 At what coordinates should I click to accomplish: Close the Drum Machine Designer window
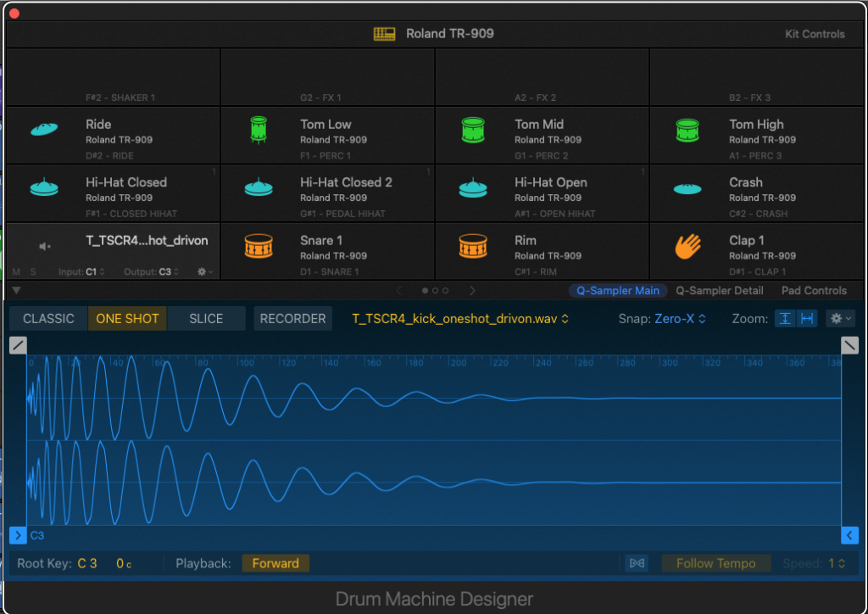click(x=14, y=14)
